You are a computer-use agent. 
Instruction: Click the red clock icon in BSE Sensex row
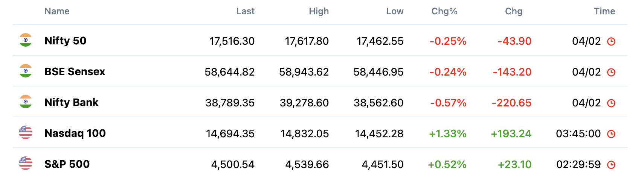[611, 72]
